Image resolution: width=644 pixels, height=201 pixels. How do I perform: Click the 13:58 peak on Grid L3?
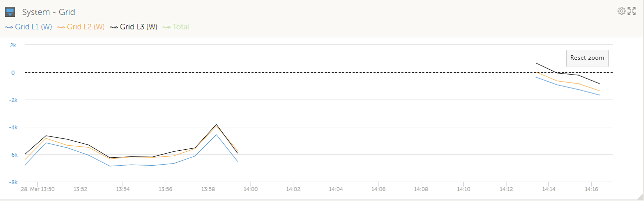point(216,125)
